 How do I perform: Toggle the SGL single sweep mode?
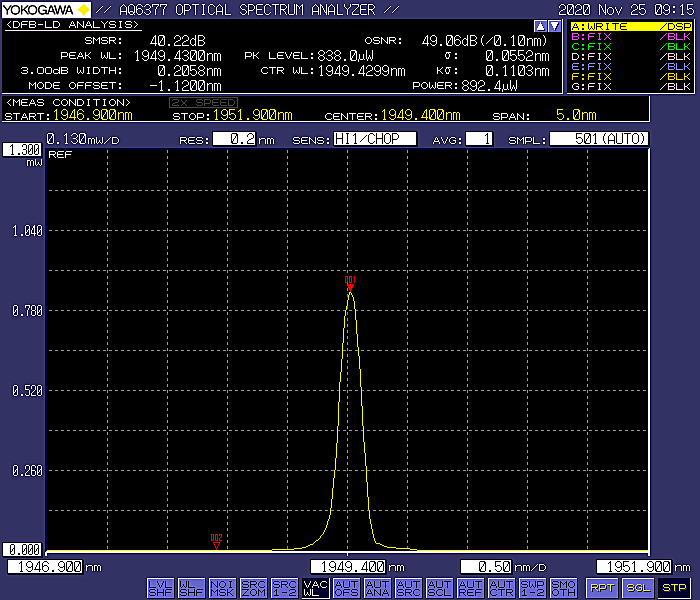638,587
